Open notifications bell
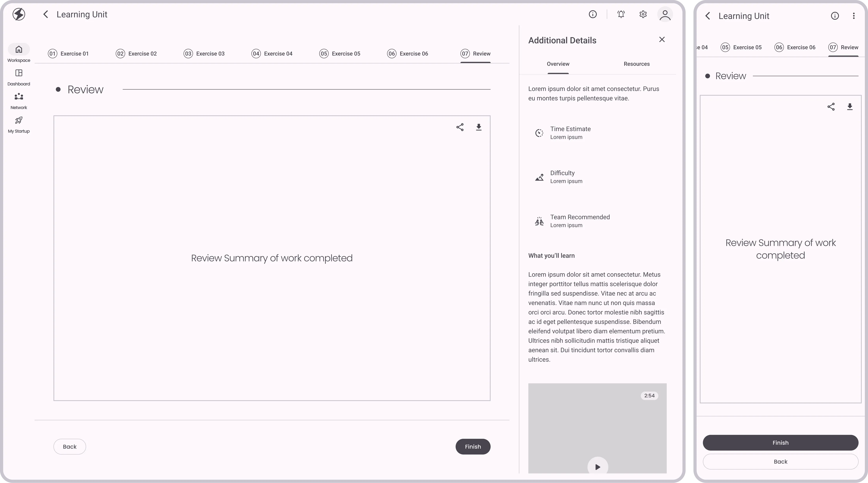Screen dimensions: 868x483 pos(621,14)
